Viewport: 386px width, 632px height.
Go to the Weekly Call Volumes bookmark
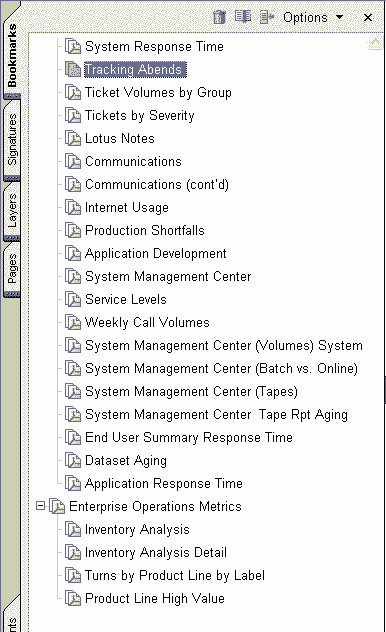147,322
